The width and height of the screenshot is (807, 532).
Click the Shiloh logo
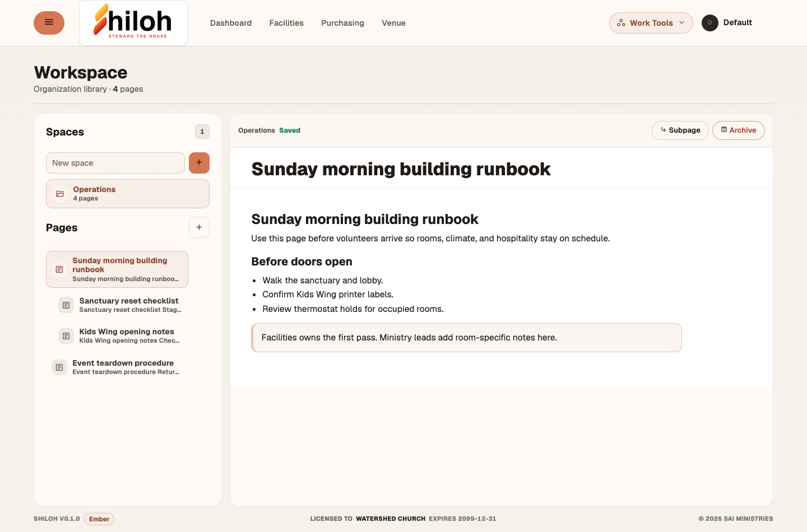tap(133, 23)
